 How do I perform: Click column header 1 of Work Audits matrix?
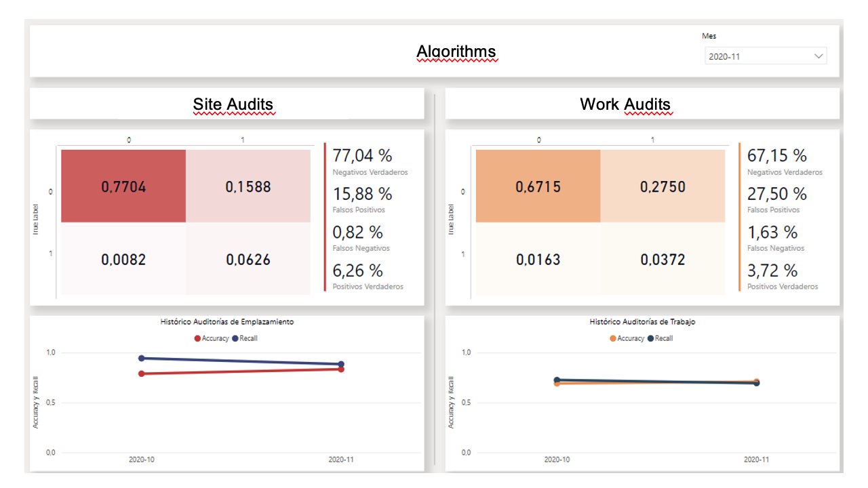pos(653,140)
